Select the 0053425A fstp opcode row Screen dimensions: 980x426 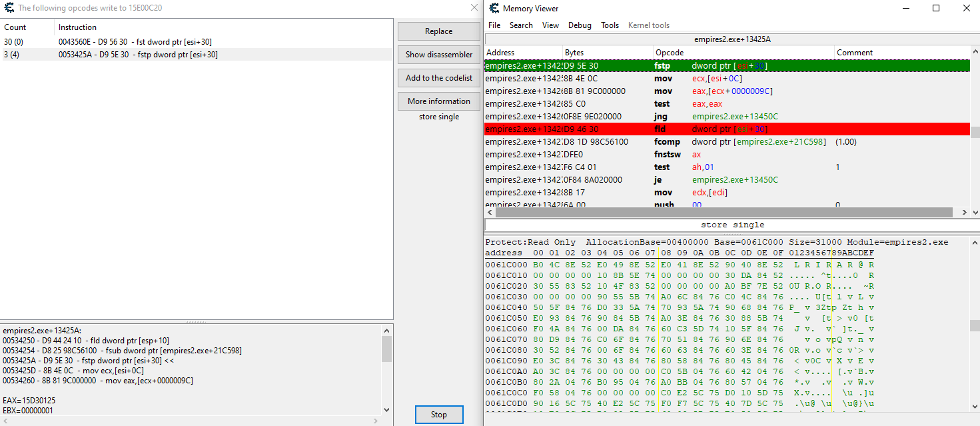197,55
